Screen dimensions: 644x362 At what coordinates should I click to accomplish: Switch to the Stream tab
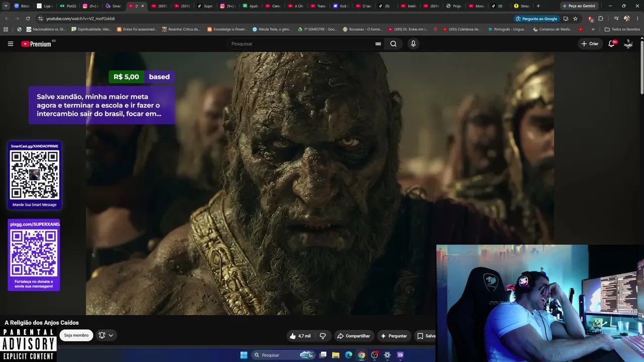coord(522,6)
